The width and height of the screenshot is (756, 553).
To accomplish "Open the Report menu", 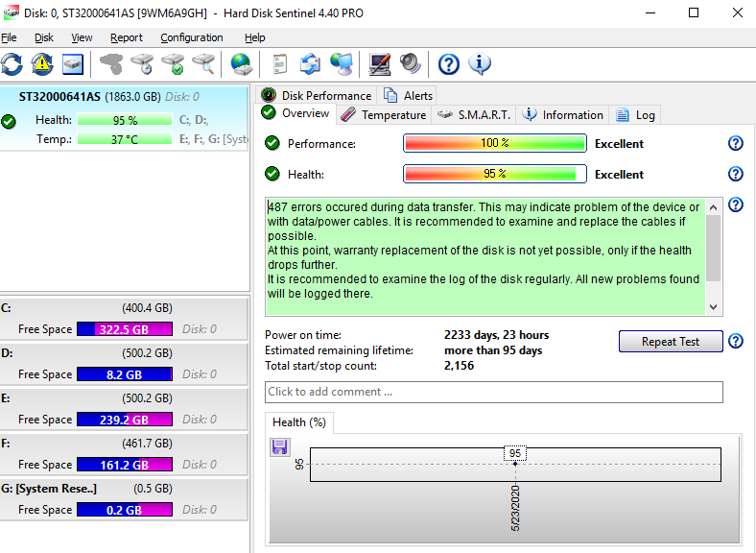I will click(x=127, y=37).
